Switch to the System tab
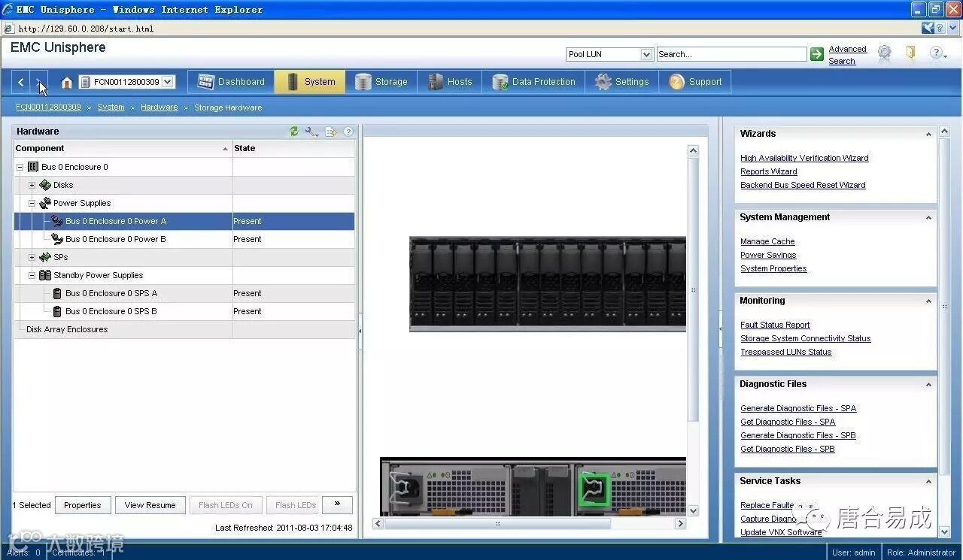 pos(310,82)
